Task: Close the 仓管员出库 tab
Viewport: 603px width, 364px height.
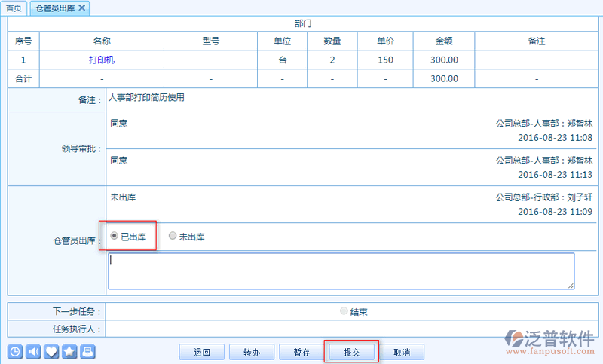Action: pyautogui.click(x=82, y=8)
